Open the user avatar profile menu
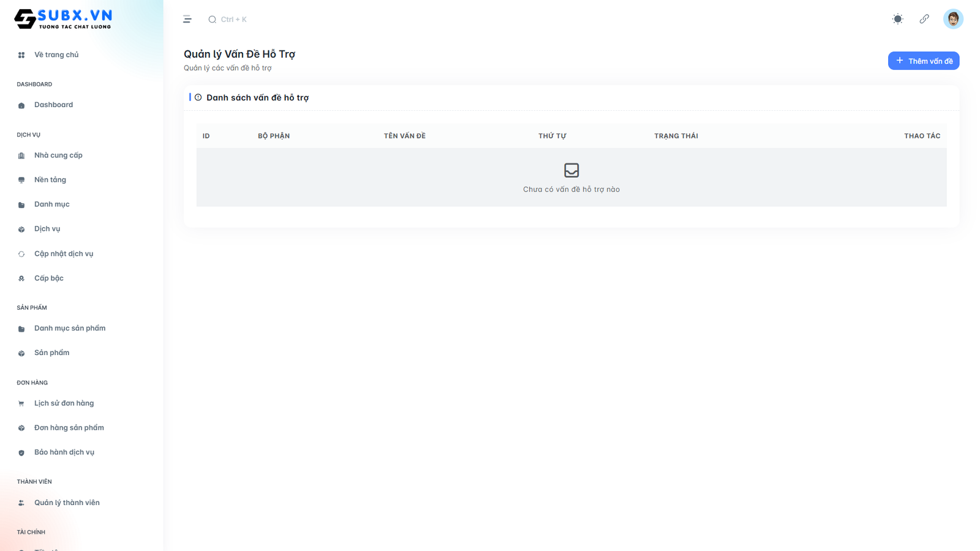The height and width of the screenshot is (551, 980). (x=952, y=19)
